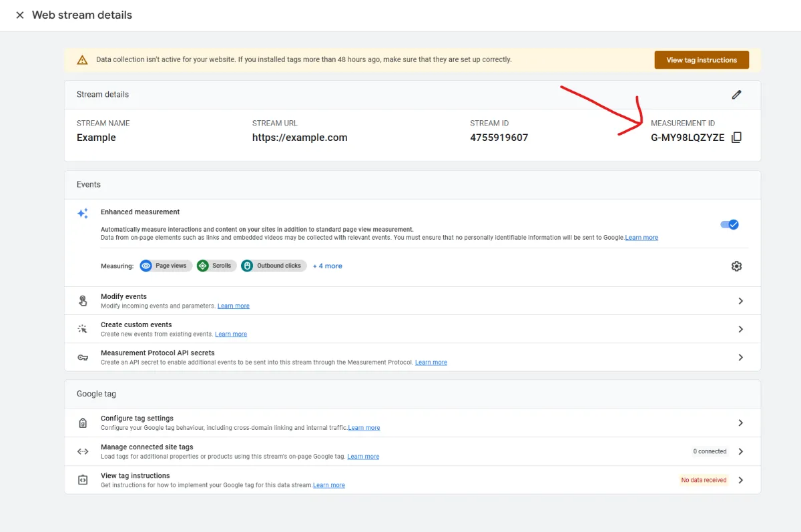Image resolution: width=801 pixels, height=532 pixels.
Task: Select the Page views measurement chip
Action: point(166,265)
